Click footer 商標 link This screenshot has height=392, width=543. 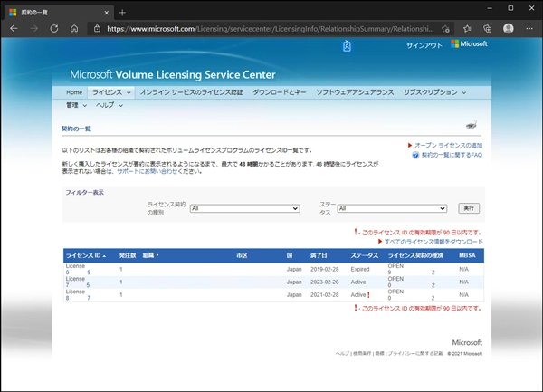379,354
